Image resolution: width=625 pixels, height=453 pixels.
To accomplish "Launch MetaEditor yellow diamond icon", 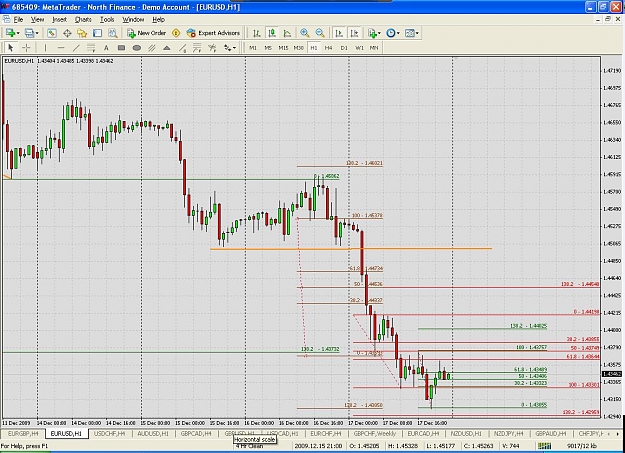I will tap(176, 33).
